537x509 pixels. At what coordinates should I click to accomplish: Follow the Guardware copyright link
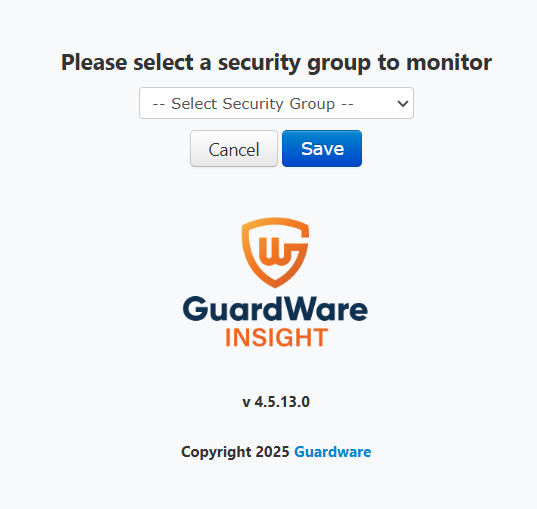pos(333,452)
